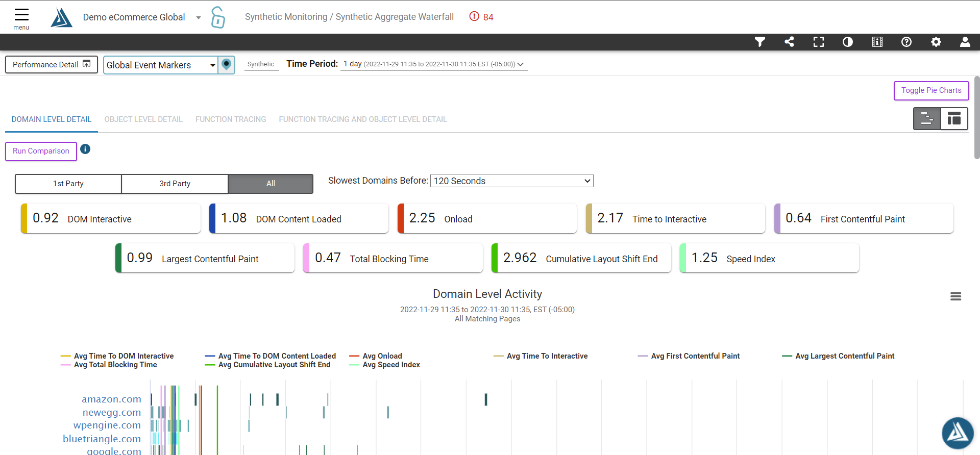Filter by 1st Party domains

click(68, 184)
